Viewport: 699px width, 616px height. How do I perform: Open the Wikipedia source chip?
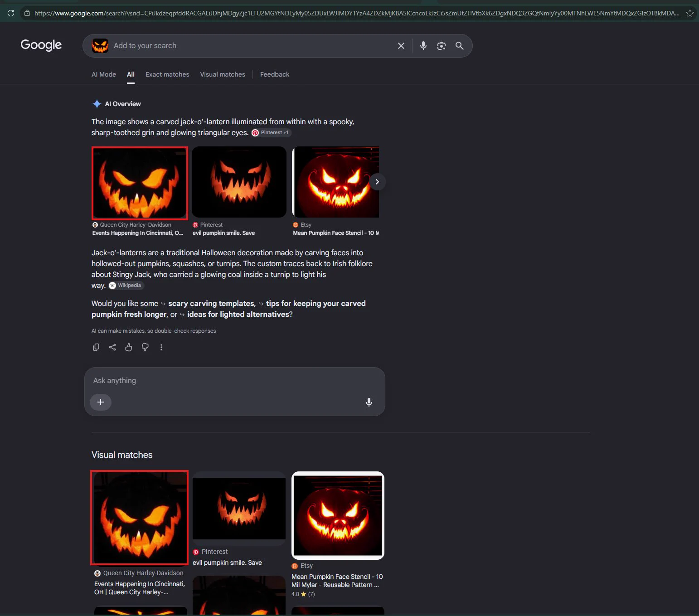click(126, 286)
